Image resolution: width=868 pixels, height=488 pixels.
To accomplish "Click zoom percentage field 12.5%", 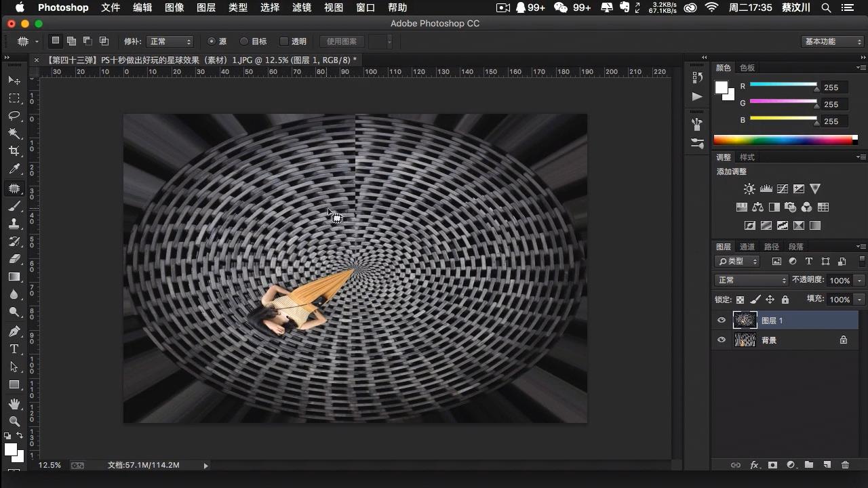I will 50,466.
